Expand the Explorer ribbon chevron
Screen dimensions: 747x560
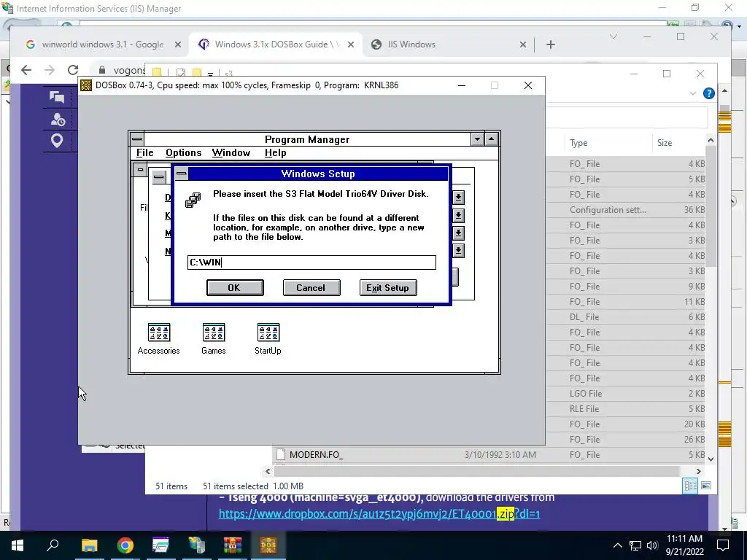pyautogui.click(x=693, y=93)
